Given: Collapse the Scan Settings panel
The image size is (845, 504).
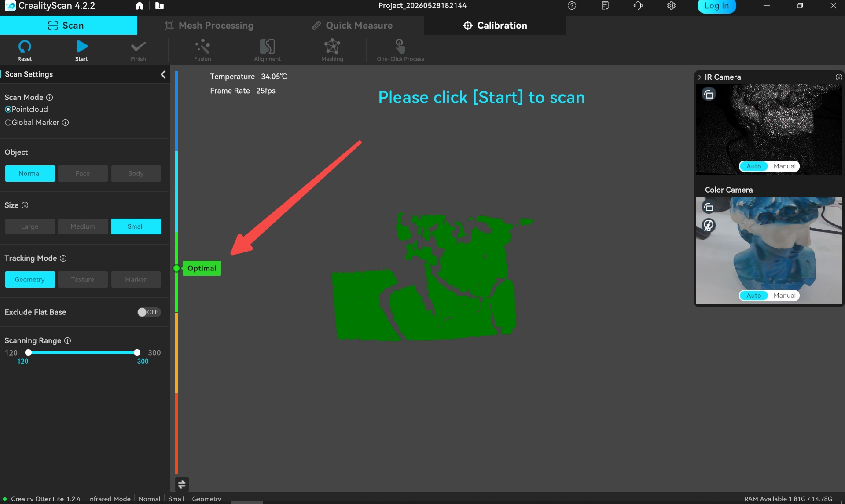Looking at the screenshot, I should (x=163, y=74).
